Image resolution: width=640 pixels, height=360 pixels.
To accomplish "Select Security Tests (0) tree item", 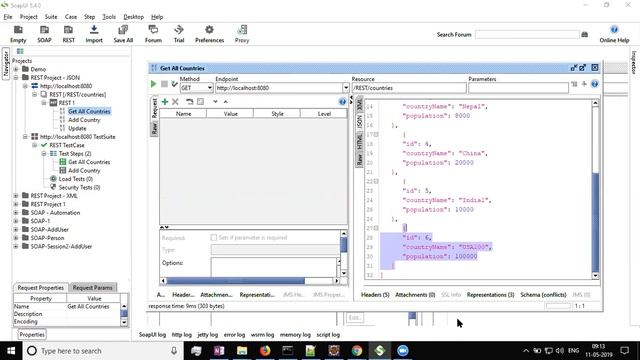I will [x=79, y=187].
